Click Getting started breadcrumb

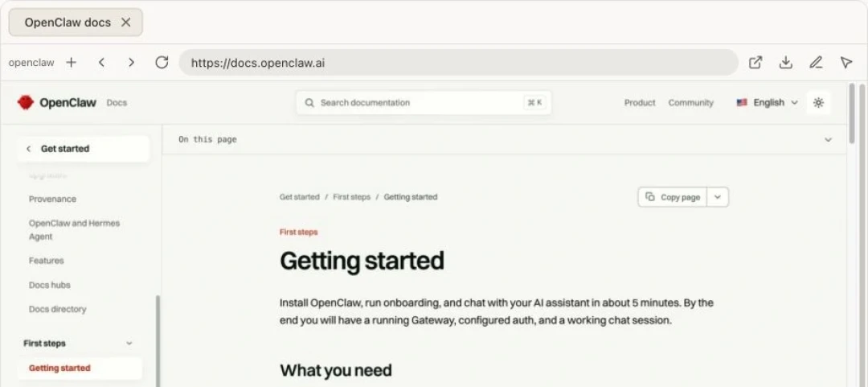[x=411, y=197]
